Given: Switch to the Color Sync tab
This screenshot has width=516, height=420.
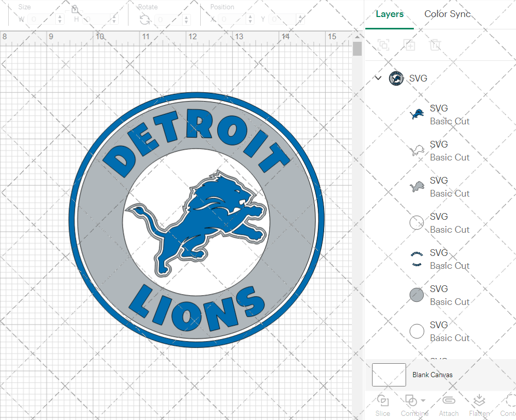Looking at the screenshot, I should (447, 14).
